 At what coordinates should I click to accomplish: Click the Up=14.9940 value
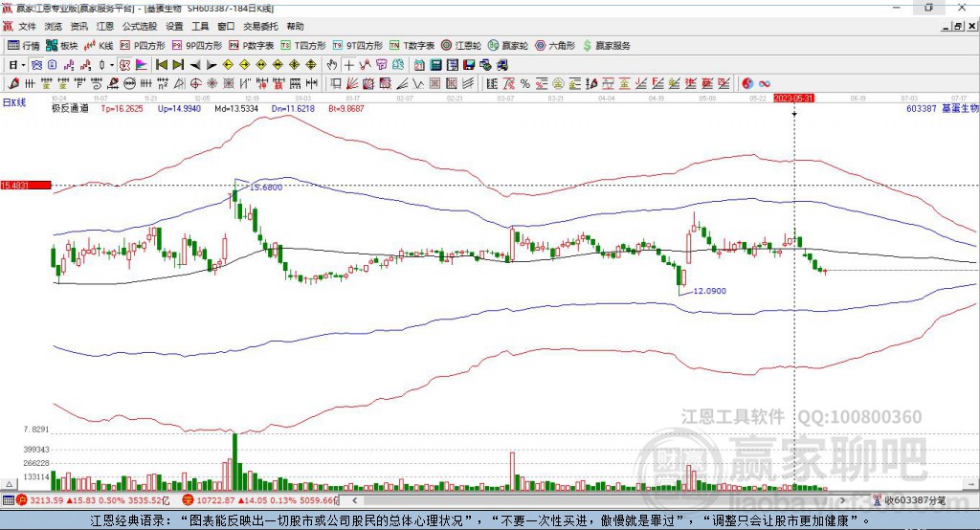click(x=179, y=108)
